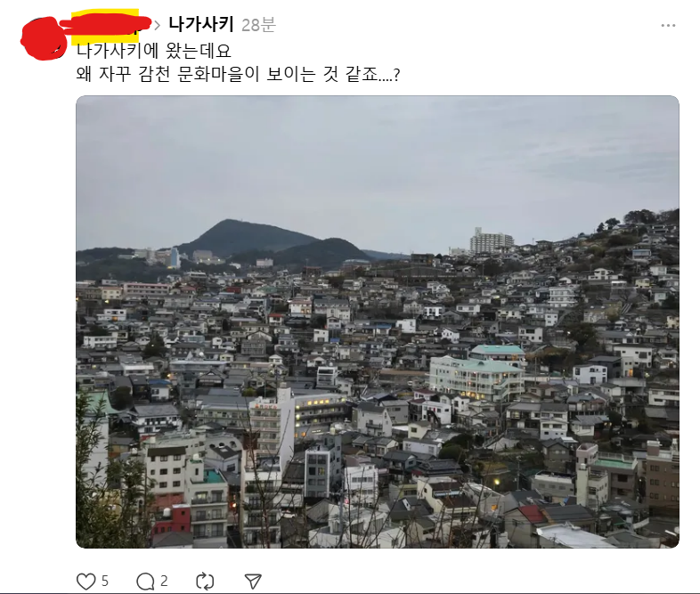Viewport: 700px width, 594px height.
Task: View the like count of 5
Action: coord(104,581)
